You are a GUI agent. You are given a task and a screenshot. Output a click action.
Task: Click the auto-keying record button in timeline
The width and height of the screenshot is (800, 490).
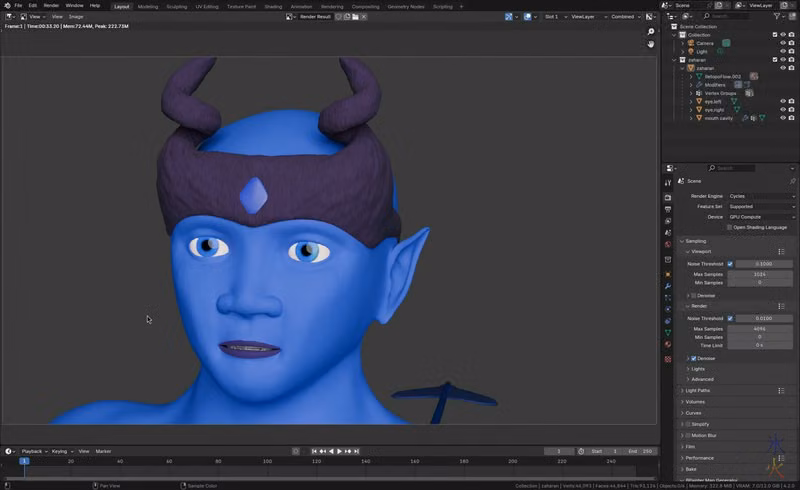(x=296, y=451)
